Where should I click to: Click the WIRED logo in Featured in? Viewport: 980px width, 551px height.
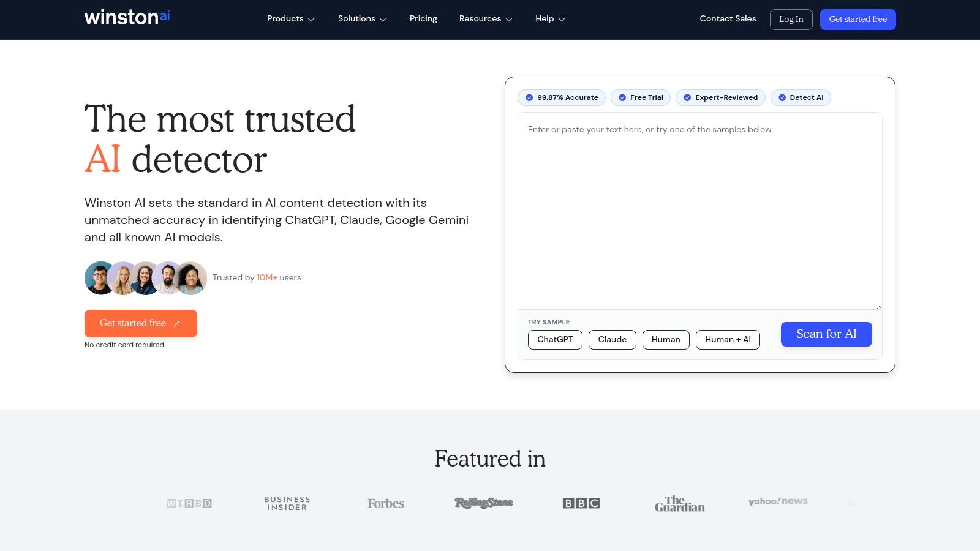coord(189,503)
